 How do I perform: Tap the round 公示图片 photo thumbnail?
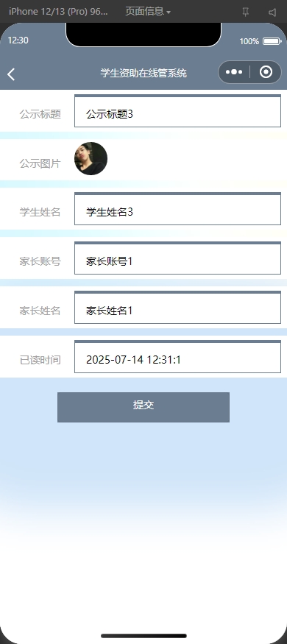[91, 158]
